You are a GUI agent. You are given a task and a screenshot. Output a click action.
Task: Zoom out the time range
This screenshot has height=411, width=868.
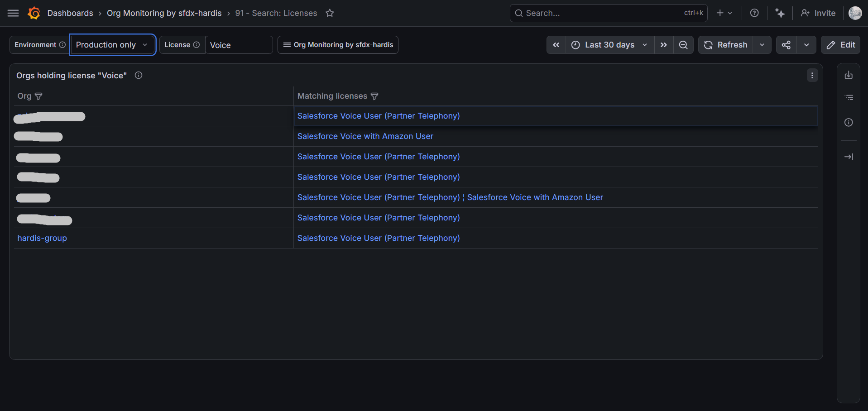(x=683, y=45)
